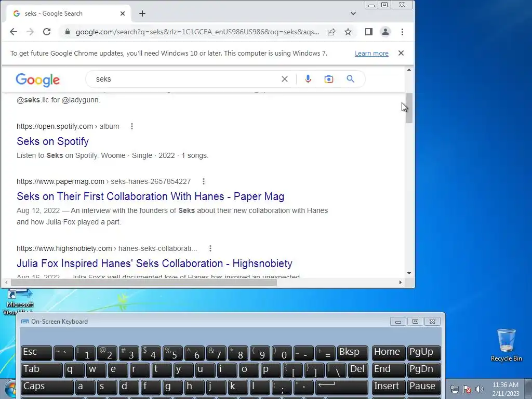532x399 pixels.
Task: Toggle the Insert key
Action: point(389,387)
